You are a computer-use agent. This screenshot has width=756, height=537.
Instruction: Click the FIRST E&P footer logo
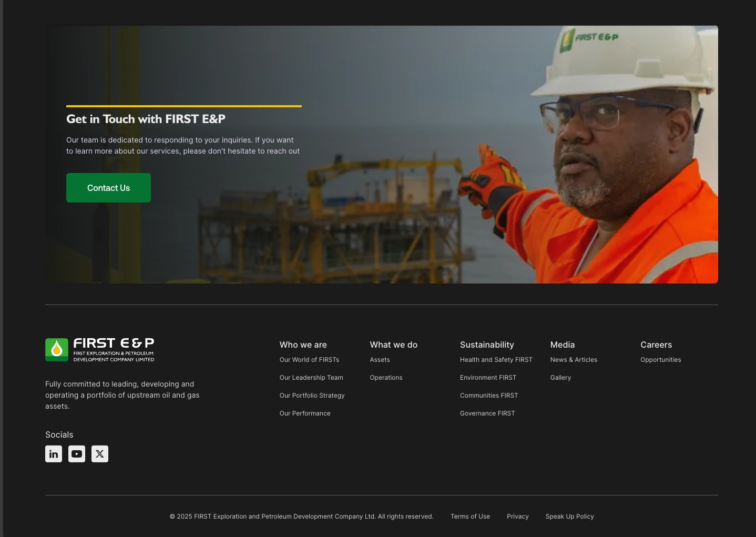[x=100, y=350]
